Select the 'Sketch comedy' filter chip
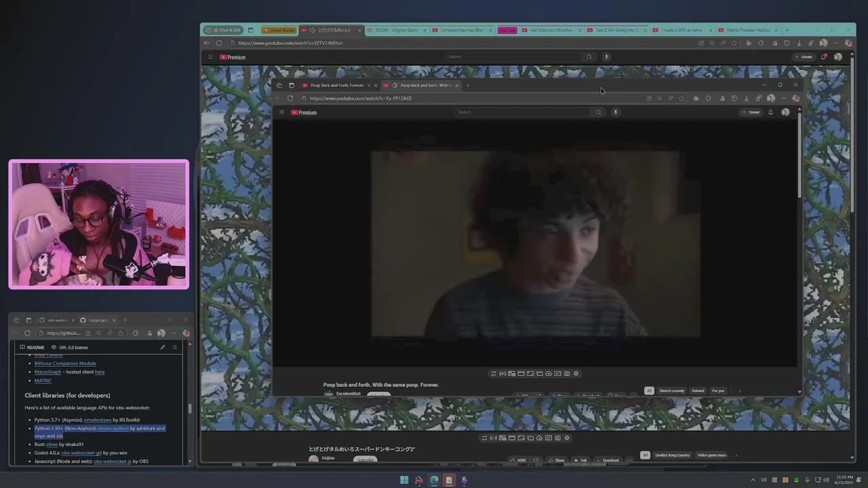 point(672,390)
